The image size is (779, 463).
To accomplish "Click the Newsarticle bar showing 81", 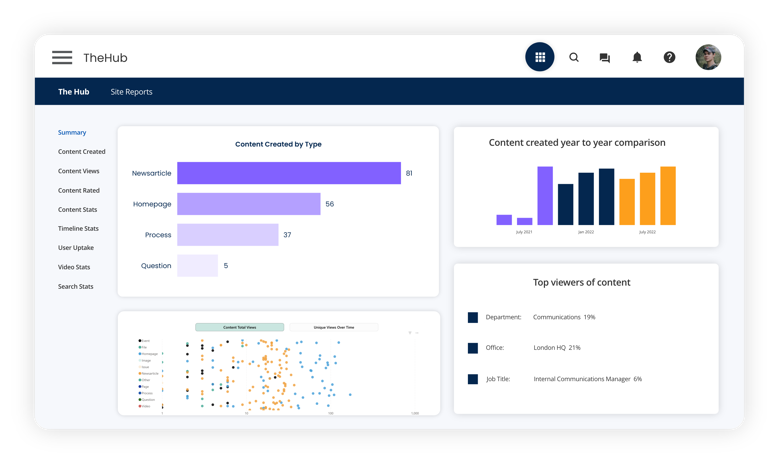I will pyautogui.click(x=288, y=173).
